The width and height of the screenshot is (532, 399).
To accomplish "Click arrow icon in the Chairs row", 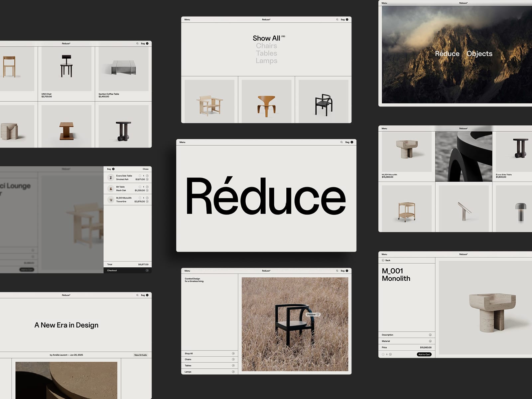I will tap(233, 359).
